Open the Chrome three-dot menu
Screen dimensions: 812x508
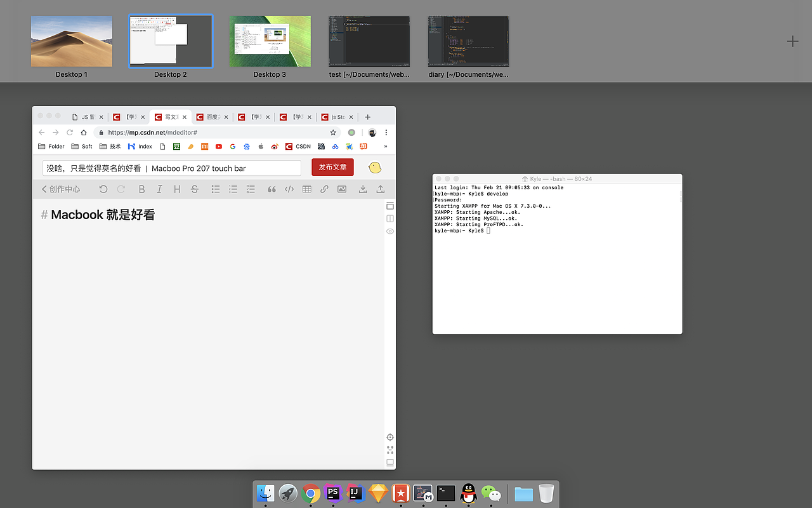386,133
